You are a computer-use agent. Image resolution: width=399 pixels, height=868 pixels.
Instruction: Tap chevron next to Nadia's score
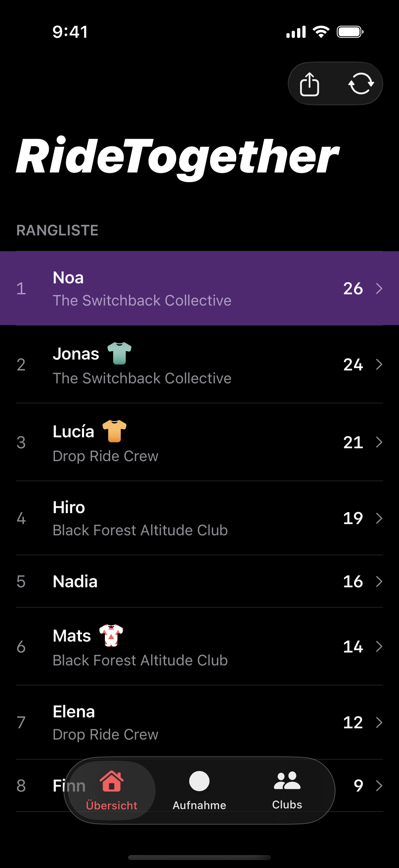pos(379,581)
